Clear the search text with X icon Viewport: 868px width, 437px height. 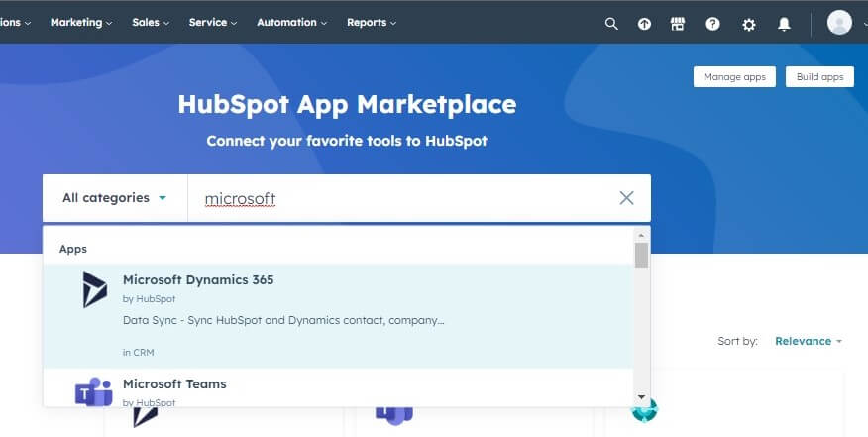[x=626, y=198]
